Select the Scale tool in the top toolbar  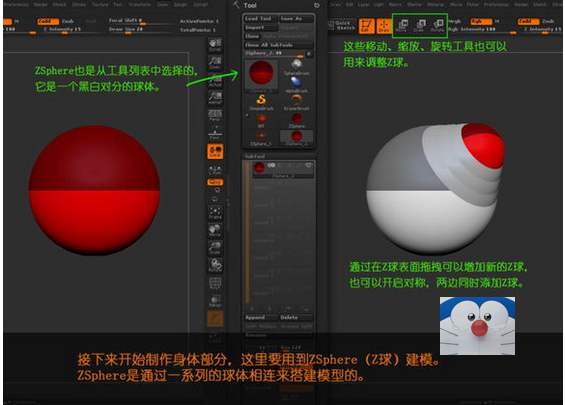[420, 26]
